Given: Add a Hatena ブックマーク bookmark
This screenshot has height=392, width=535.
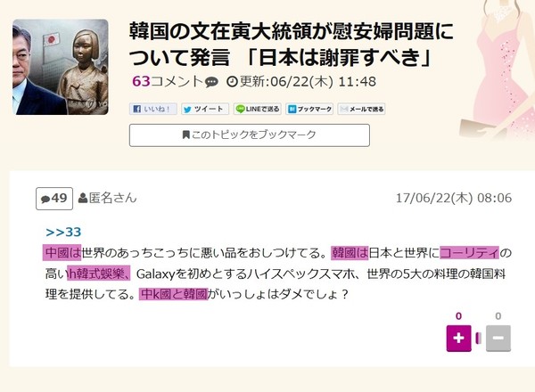Looking at the screenshot, I should click(309, 109).
